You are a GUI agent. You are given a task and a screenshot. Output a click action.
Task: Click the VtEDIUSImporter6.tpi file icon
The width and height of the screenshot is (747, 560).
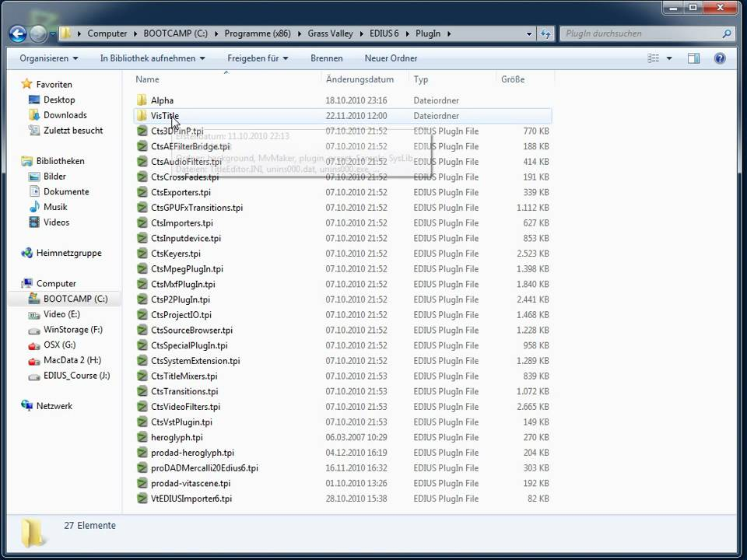coord(142,499)
